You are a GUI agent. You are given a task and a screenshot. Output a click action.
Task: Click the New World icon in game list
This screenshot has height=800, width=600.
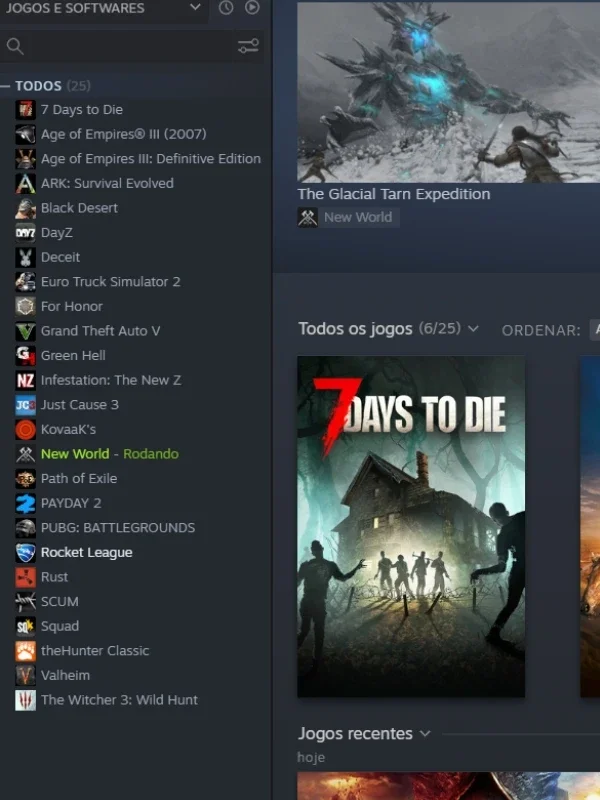(x=25, y=454)
